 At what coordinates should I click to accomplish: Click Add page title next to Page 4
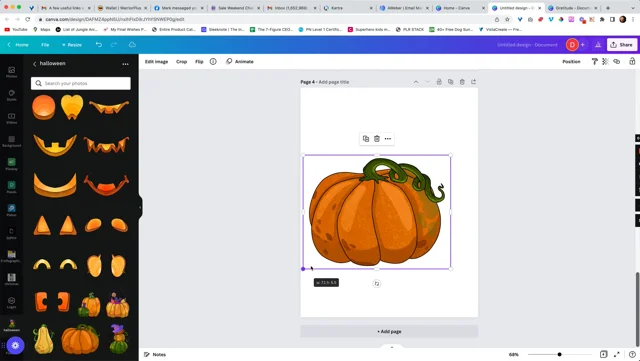[x=333, y=82]
